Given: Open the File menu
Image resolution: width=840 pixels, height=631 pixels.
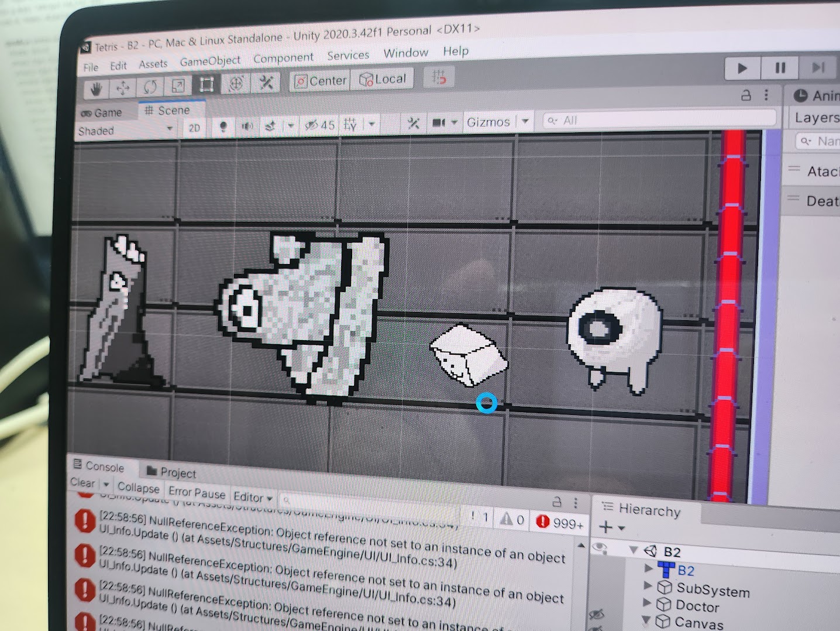Looking at the screenshot, I should [91, 67].
